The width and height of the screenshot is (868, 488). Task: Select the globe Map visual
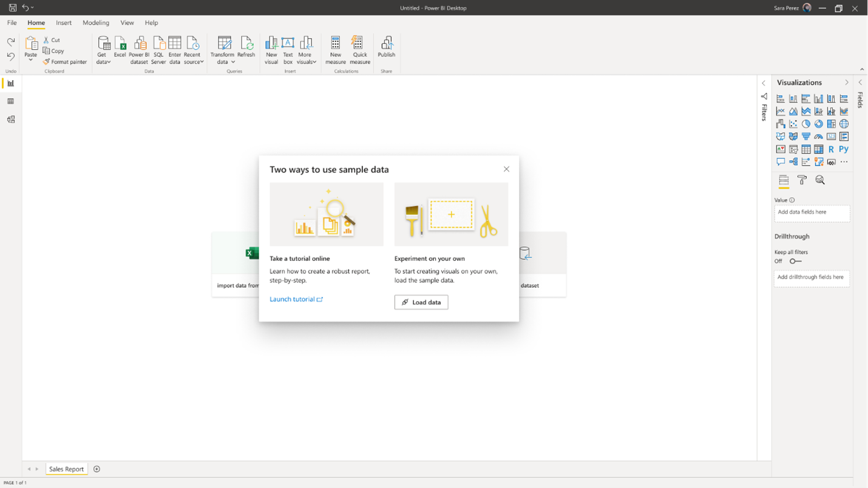click(844, 124)
